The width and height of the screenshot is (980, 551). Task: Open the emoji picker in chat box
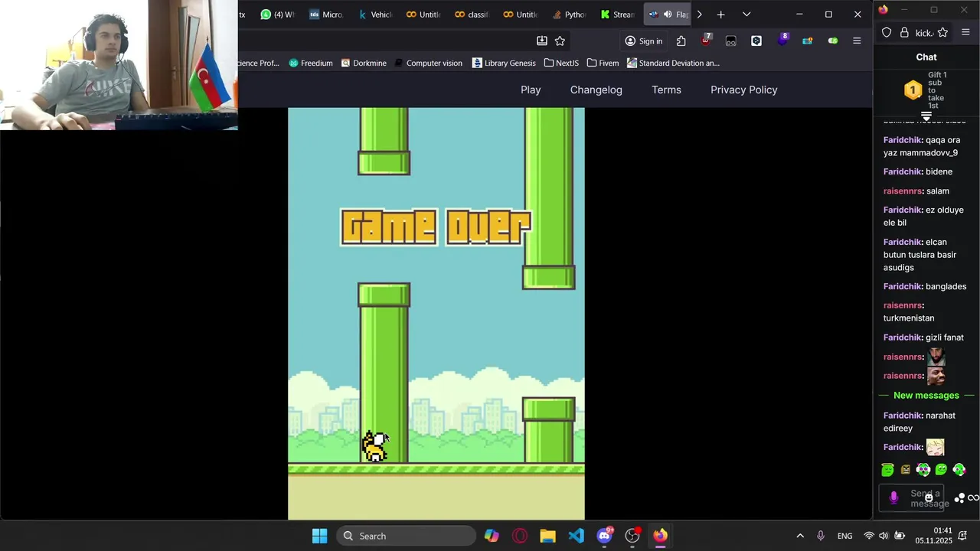[x=929, y=497]
